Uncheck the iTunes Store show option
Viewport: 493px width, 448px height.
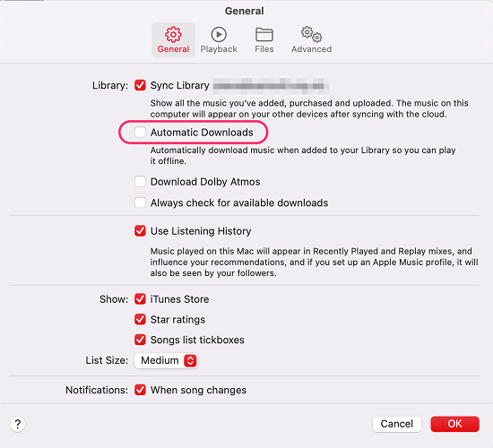[140, 299]
